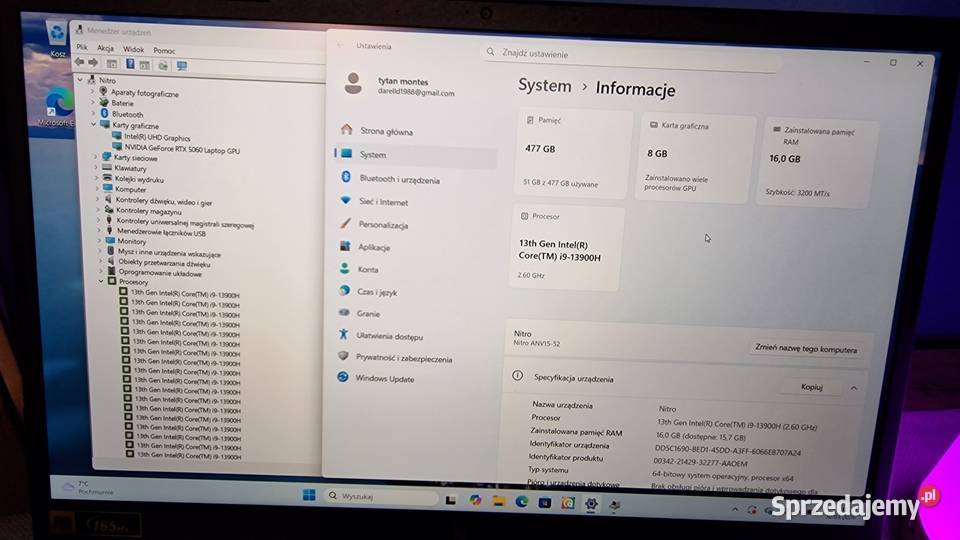Expand the Baterie category
This screenshot has width=960, height=540.
(x=94, y=103)
